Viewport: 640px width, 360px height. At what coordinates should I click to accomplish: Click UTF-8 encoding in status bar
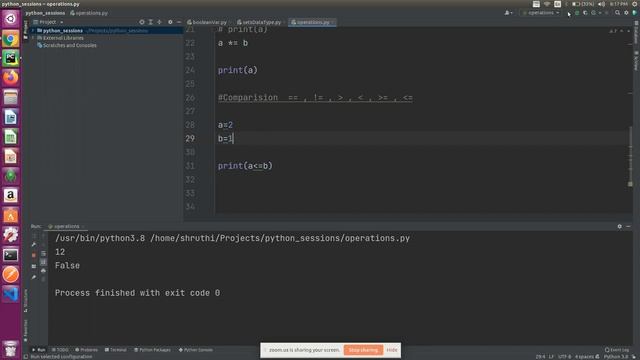[564, 357]
